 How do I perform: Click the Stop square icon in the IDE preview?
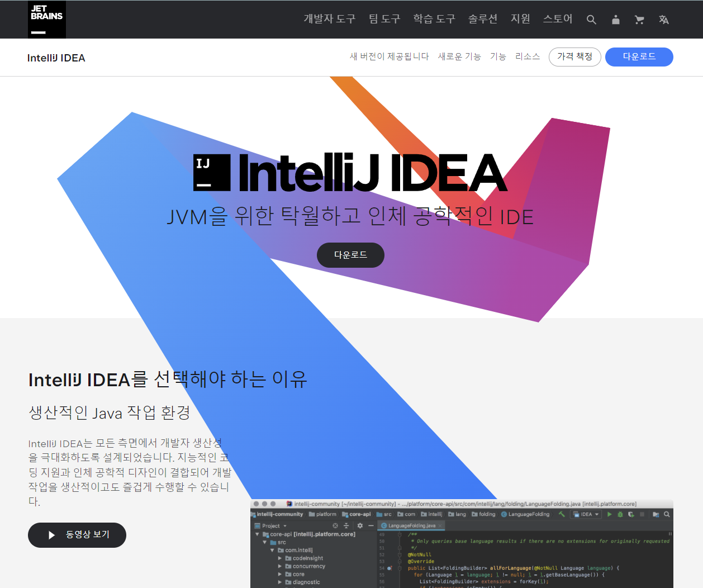642,514
